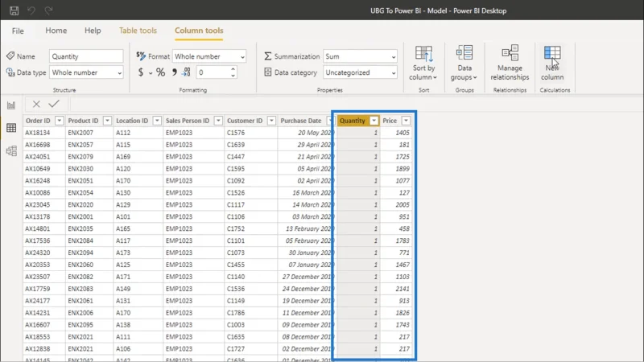Open Customer ID column filter dropdown
The width and height of the screenshot is (644, 362).
click(x=271, y=120)
